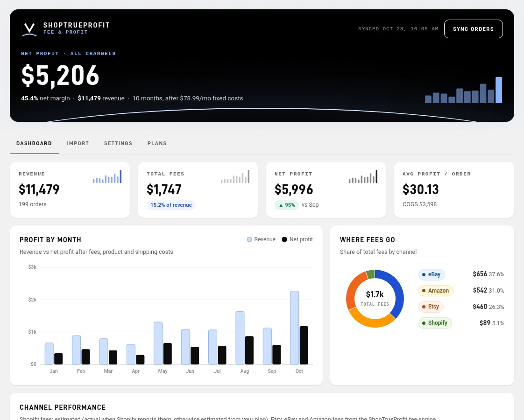Click the Where Fees Go heading
Screen dimensions: 524x420
pos(367,240)
